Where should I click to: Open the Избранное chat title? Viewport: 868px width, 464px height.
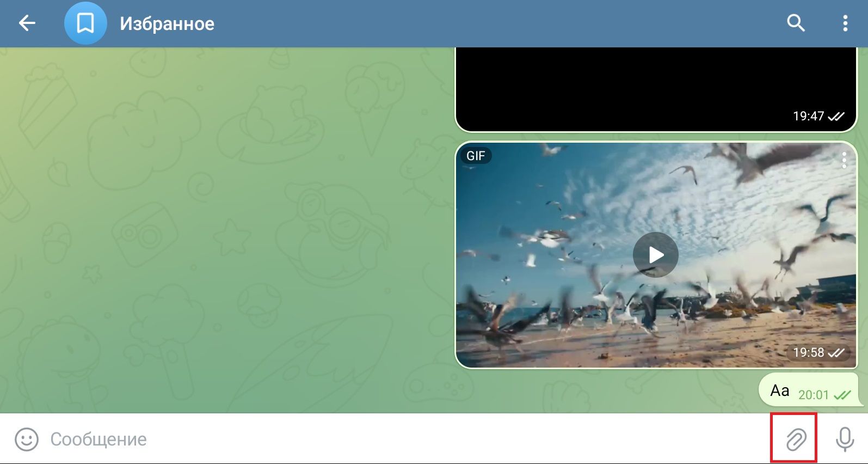pos(167,24)
